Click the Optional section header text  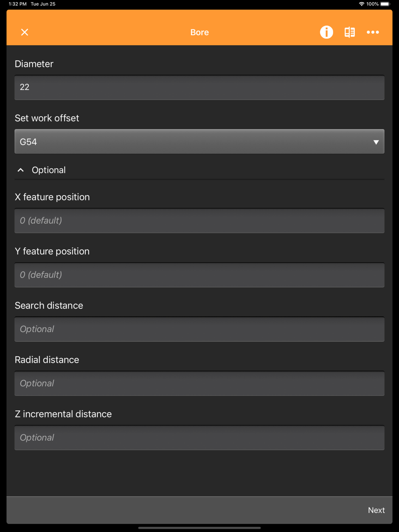click(x=49, y=170)
